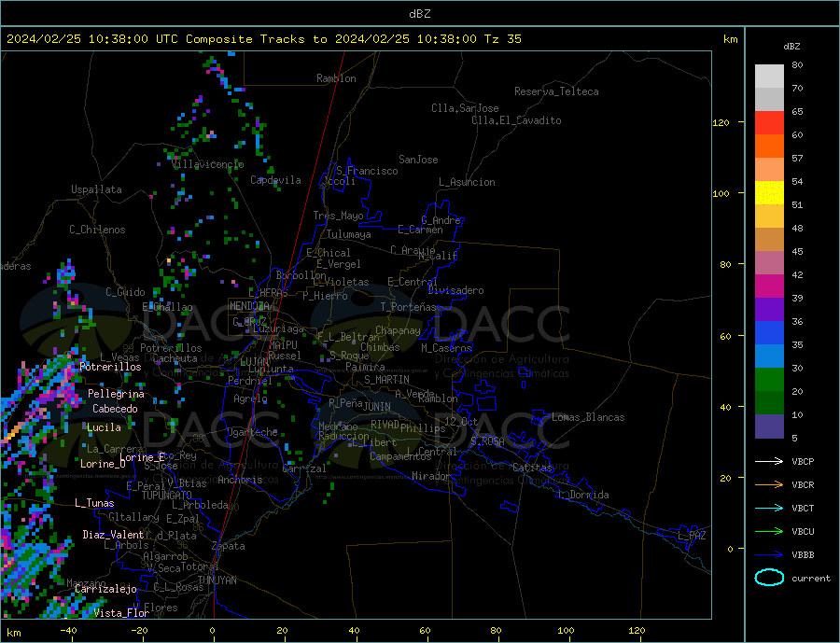
Task: Click the magenta color swatch for 42 dBZ
Action: tap(769, 287)
